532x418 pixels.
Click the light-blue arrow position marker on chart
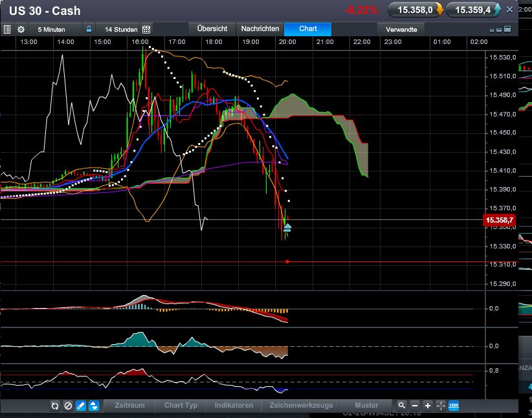tap(287, 228)
